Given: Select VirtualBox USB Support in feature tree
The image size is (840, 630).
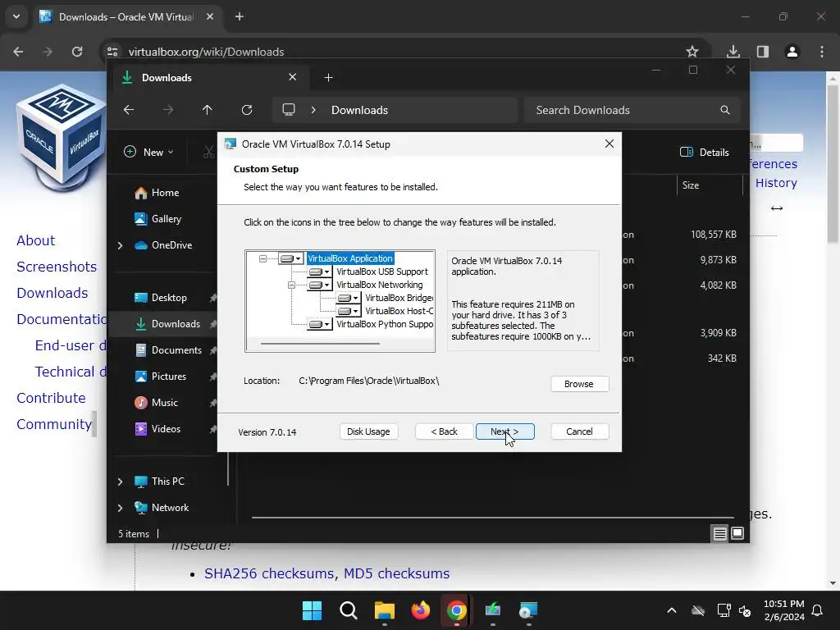Looking at the screenshot, I should 382,272.
